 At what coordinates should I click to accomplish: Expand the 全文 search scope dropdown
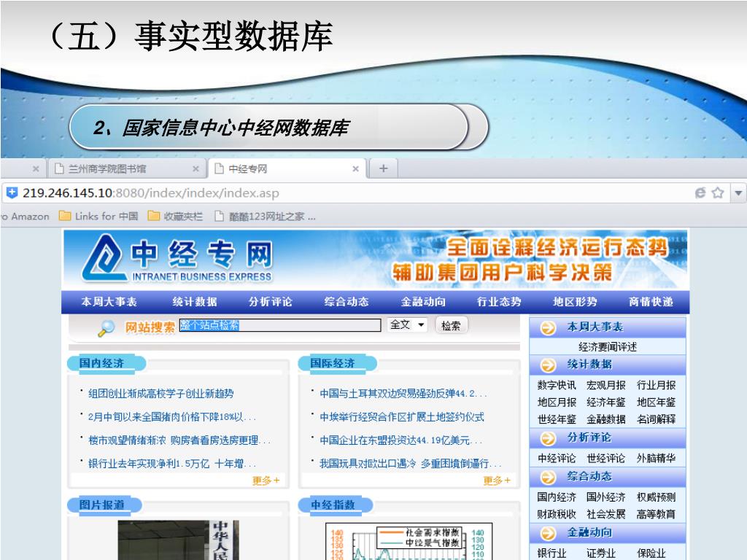tap(407, 325)
